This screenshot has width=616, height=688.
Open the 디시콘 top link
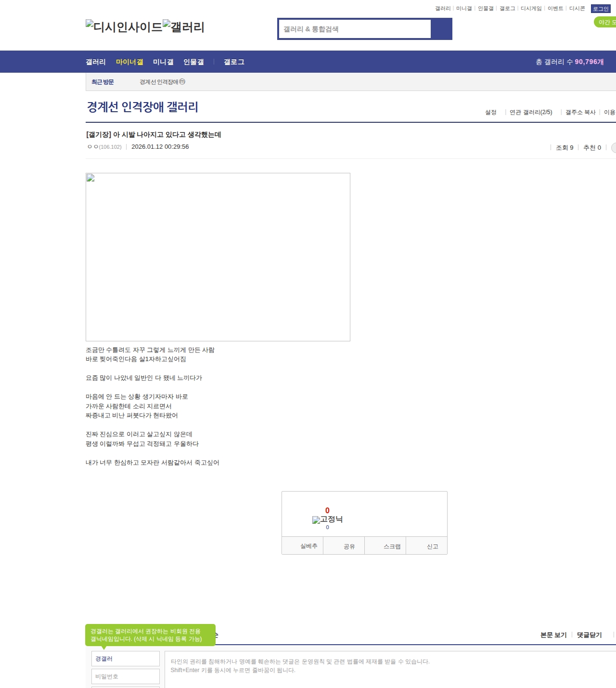point(577,9)
